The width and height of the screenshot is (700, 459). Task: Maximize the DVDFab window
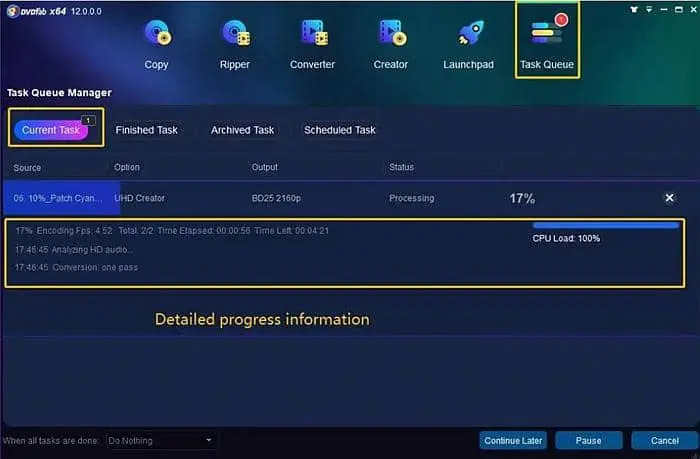coord(679,9)
